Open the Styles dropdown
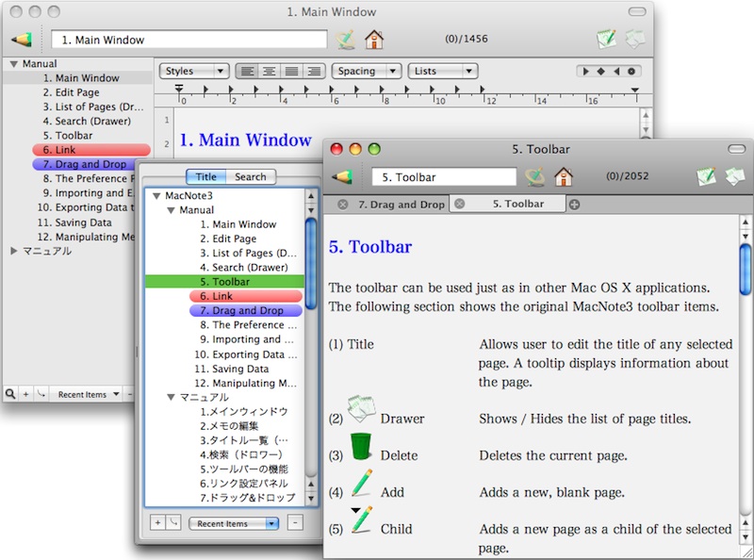The image size is (754, 560). coord(194,71)
